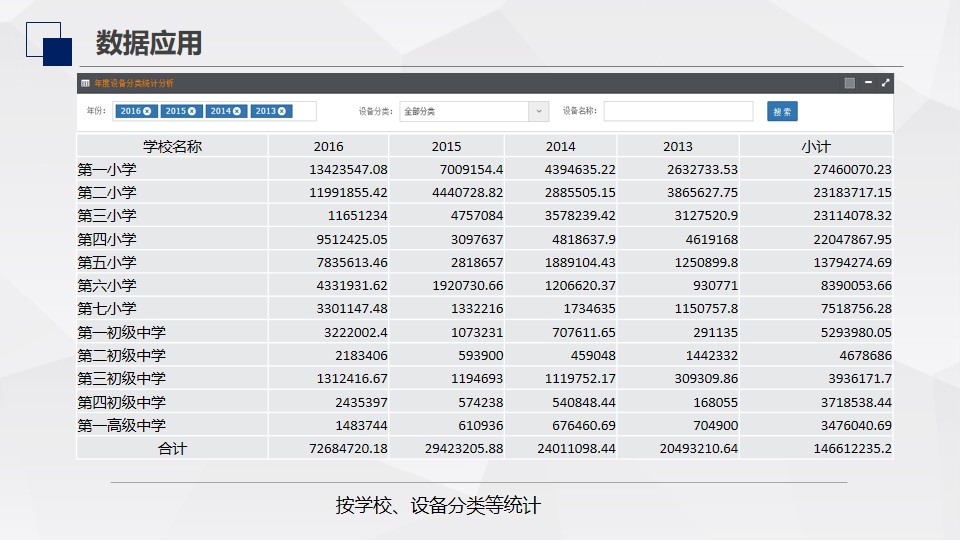The width and height of the screenshot is (960, 540).
Task: Click the dropdown arrow beside 全部分类
Action: click(x=539, y=111)
